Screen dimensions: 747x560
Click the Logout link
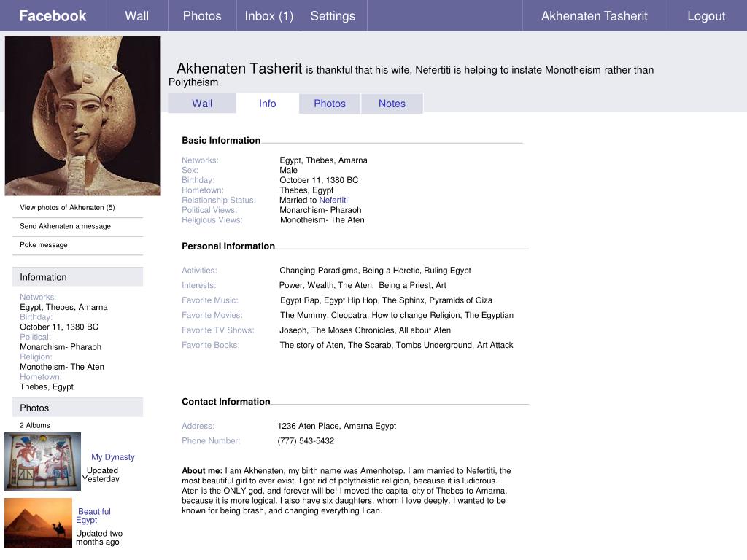tap(706, 16)
